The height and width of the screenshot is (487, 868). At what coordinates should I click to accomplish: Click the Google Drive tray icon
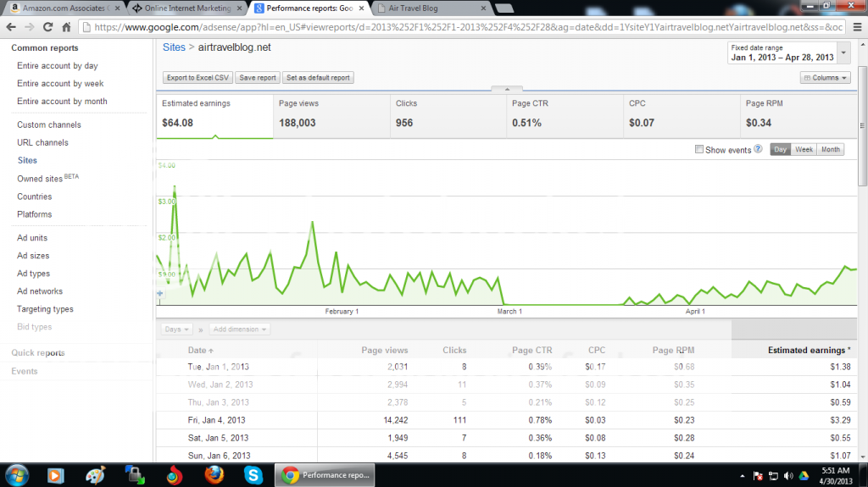(804, 476)
